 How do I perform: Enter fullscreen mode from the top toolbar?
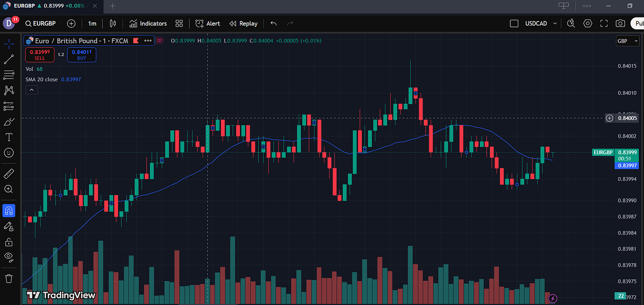coord(604,23)
